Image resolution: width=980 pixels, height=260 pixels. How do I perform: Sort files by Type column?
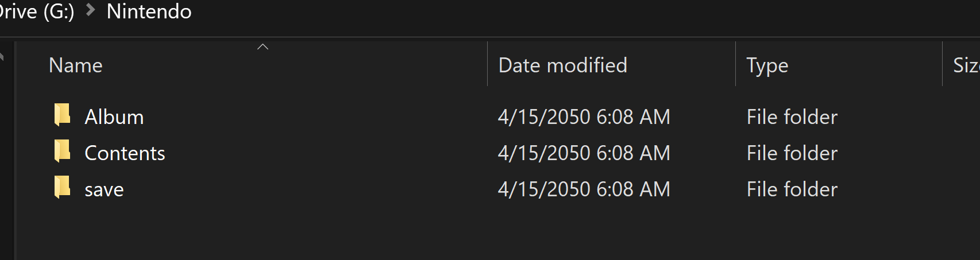(767, 65)
